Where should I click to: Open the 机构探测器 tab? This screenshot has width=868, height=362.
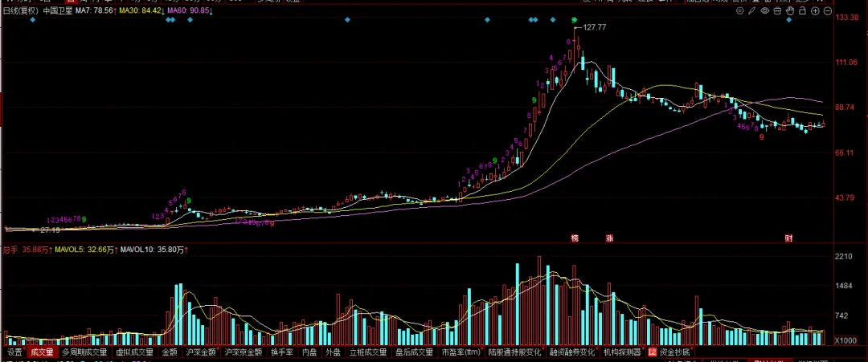pyautogui.click(x=621, y=352)
